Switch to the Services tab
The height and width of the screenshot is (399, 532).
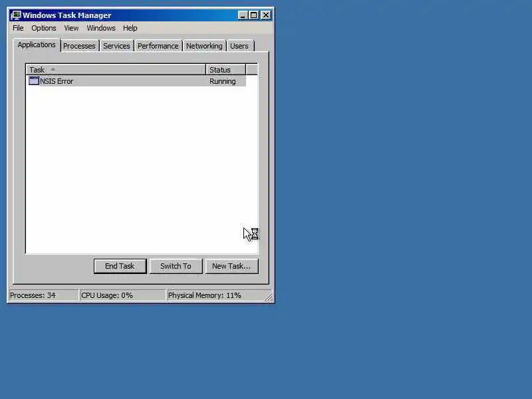pos(116,46)
